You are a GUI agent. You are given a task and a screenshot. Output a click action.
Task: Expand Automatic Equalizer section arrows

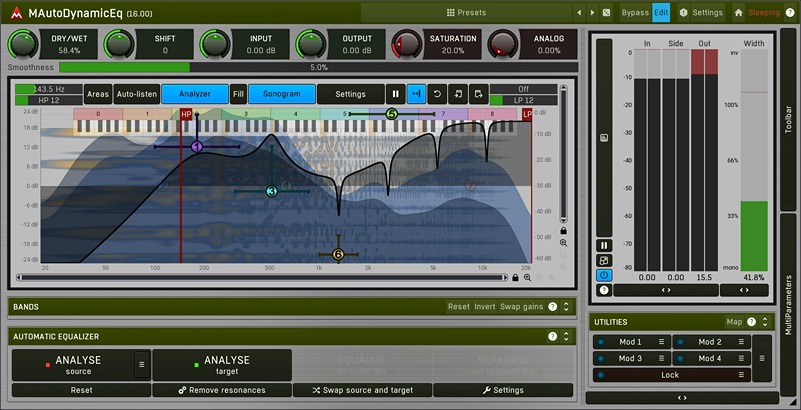(566, 336)
